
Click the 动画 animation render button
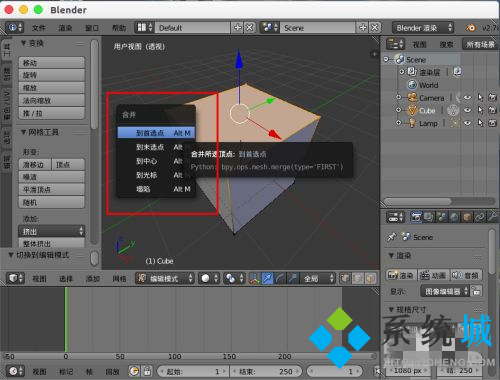[x=433, y=275]
